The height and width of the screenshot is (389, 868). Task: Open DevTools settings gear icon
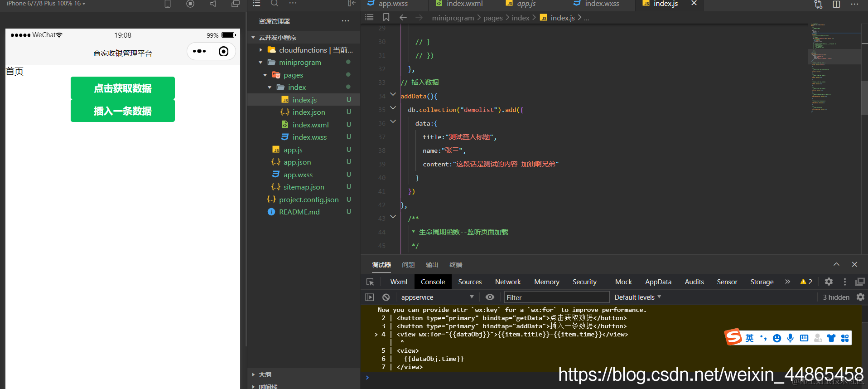tap(829, 282)
